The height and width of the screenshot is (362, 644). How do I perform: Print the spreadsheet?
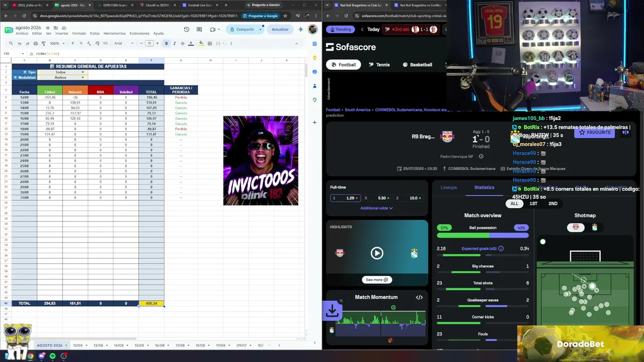[35, 43]
